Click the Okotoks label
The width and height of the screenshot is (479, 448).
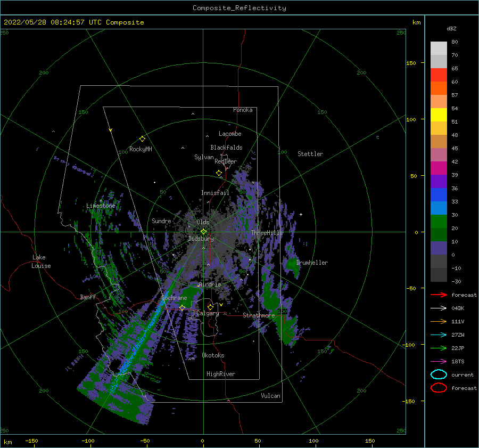point(213,355)
